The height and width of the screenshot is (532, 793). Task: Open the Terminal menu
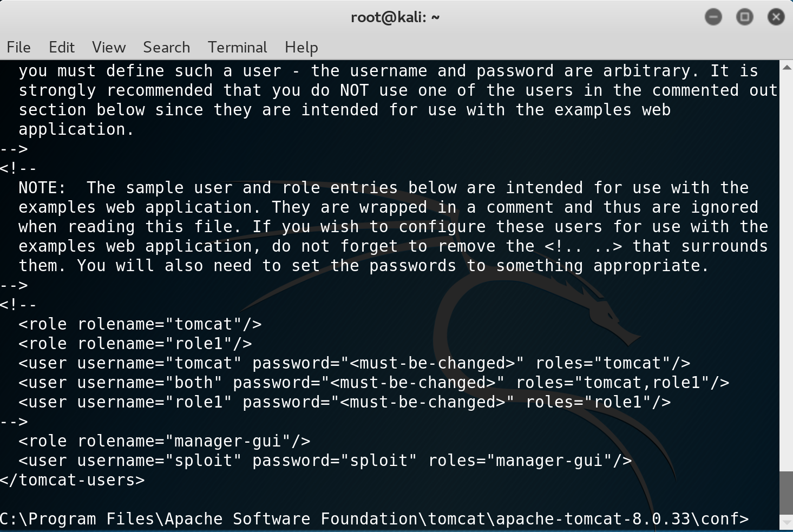[238, 48]
